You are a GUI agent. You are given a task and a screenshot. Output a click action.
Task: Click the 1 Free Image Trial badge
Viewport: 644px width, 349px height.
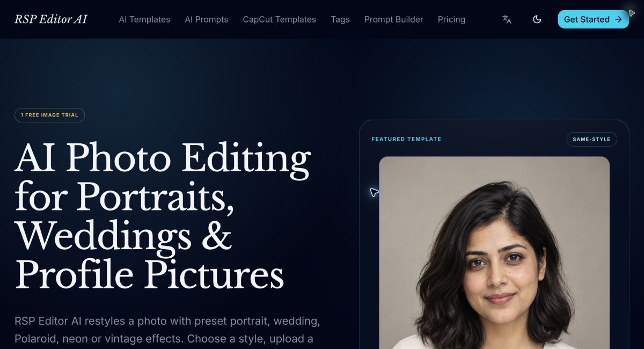(x=49, y=115)
